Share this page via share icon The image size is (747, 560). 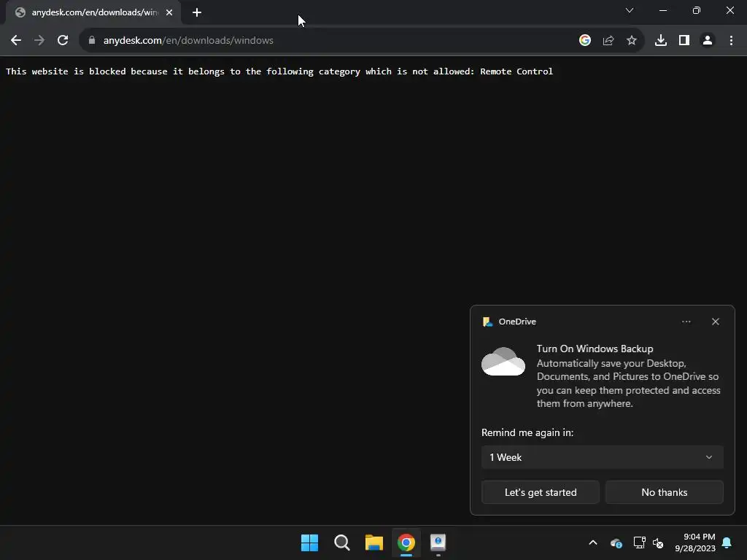[608, 41]
